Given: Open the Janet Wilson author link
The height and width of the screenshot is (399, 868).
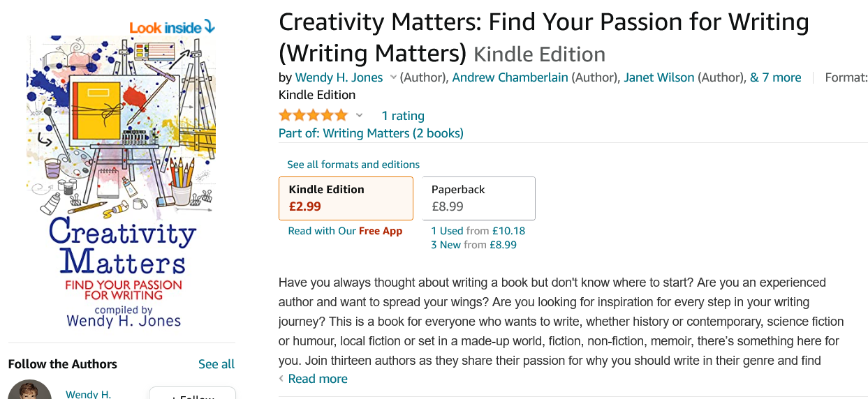Looking at the screenshot, I should tap(659, 77).
